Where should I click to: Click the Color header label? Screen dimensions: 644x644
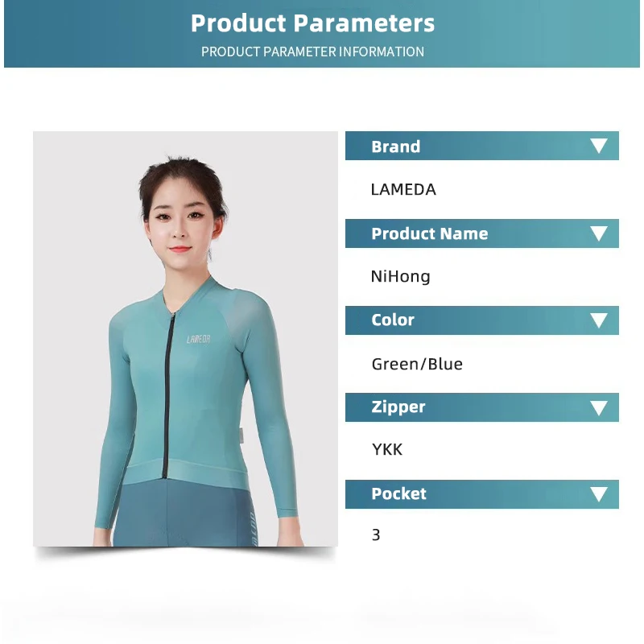(x=393, y=320)
